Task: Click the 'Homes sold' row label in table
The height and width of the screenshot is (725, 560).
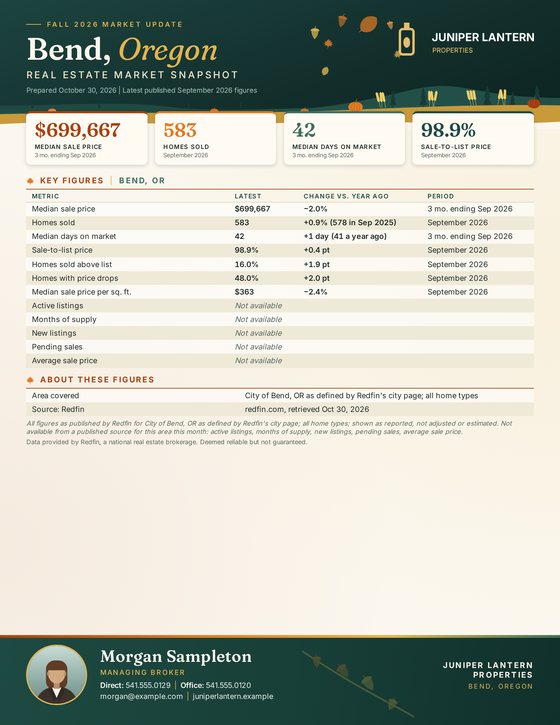Action: [53, 222]
